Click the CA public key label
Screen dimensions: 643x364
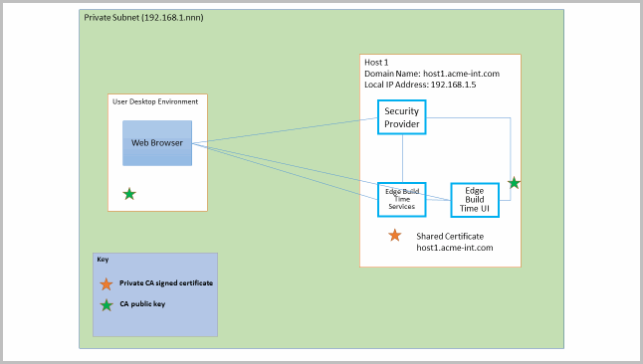coord(142,303)
